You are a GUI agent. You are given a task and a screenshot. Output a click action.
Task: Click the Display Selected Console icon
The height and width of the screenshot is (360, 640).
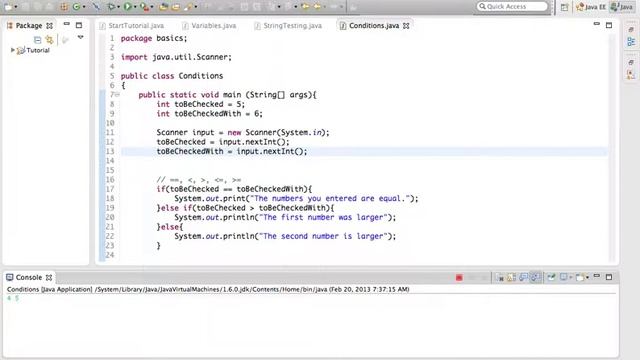(564, 278)
